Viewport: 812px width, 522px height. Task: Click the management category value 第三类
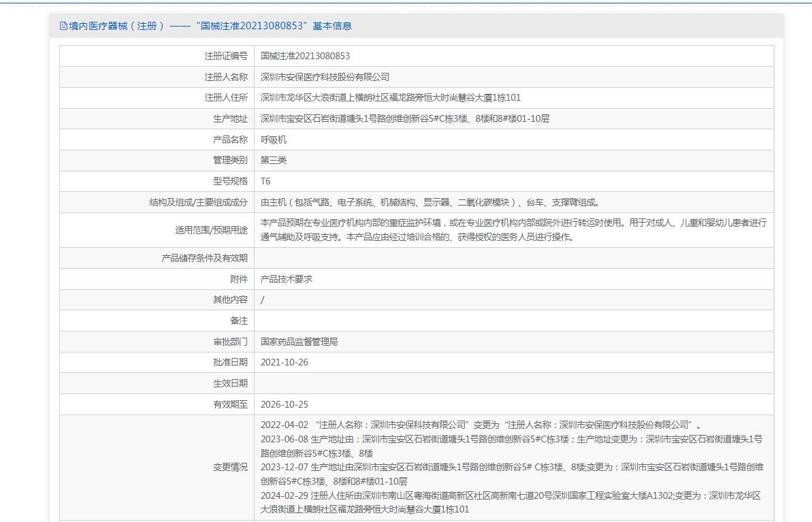click(x=274, y=160)
